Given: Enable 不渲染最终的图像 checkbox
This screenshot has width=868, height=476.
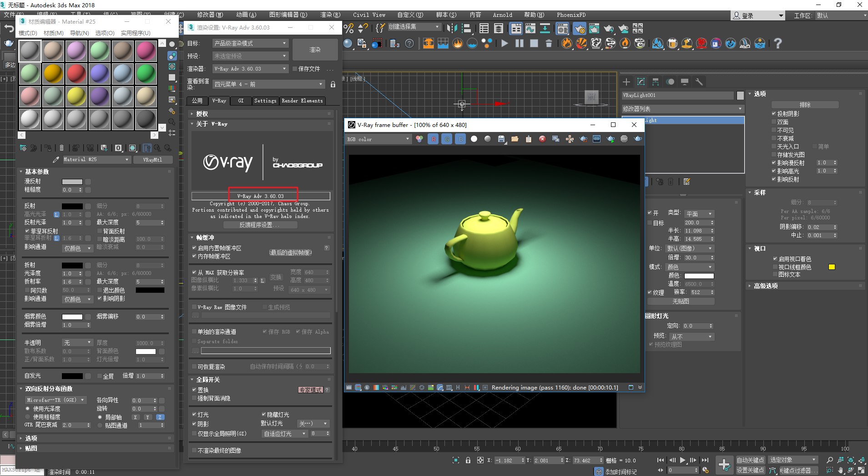Looking at the screenshot, I should [194, 451].
